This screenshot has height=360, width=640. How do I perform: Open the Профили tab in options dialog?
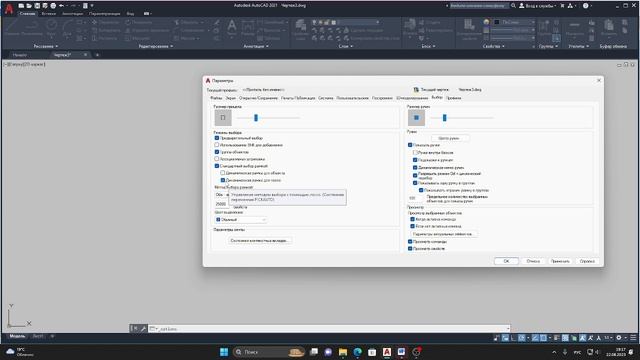click(453, 98)
